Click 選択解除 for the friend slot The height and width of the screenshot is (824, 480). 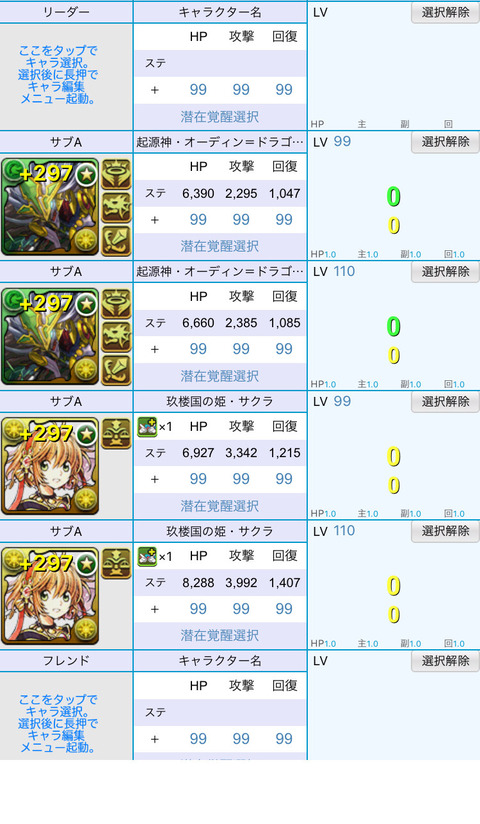(x=445, y=661)
